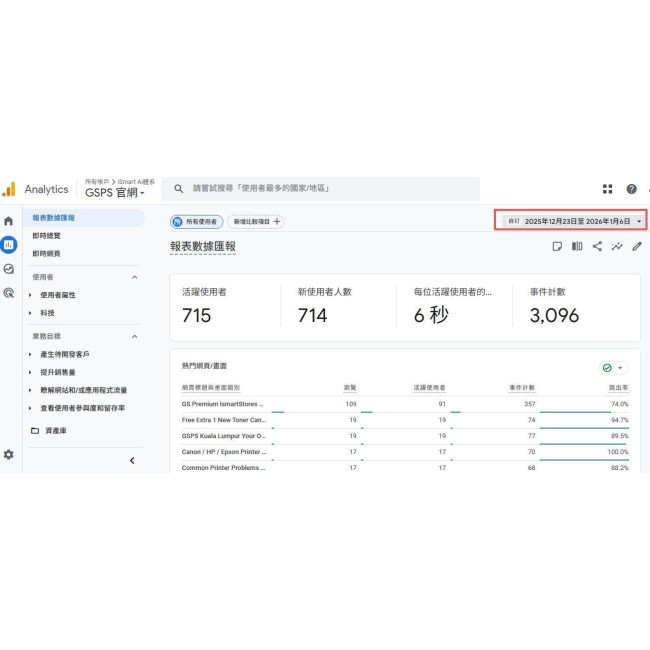Open the Admin settings gear icon
The width and height of the screenshot is (650, 650).
pos(9,454)
